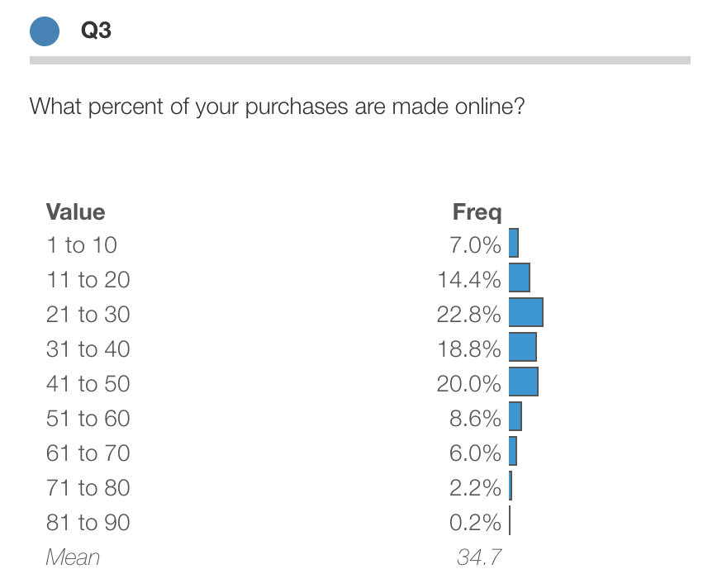Click the question text about online purchases
Viewport: 722px width, 588px height.
coord(278,107)
